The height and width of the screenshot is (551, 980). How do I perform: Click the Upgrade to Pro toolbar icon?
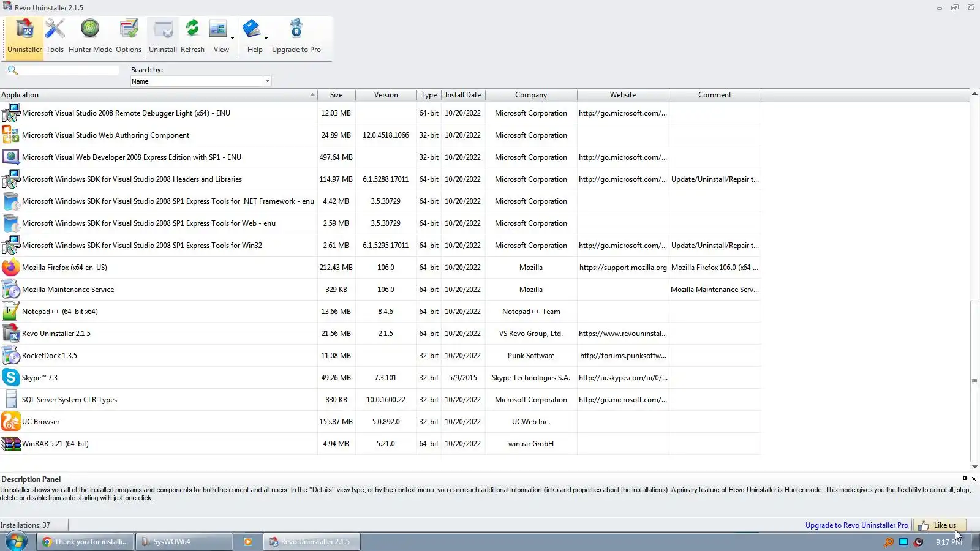pos(296,38)
